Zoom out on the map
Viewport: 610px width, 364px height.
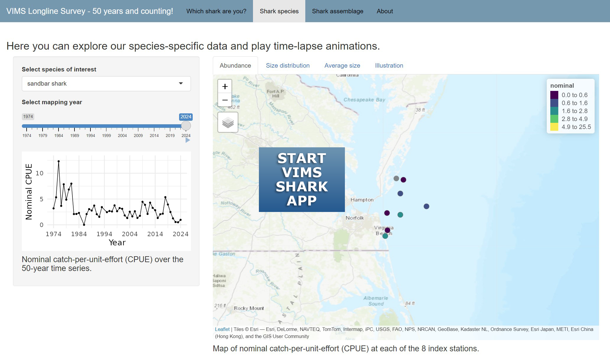(225, 100)
